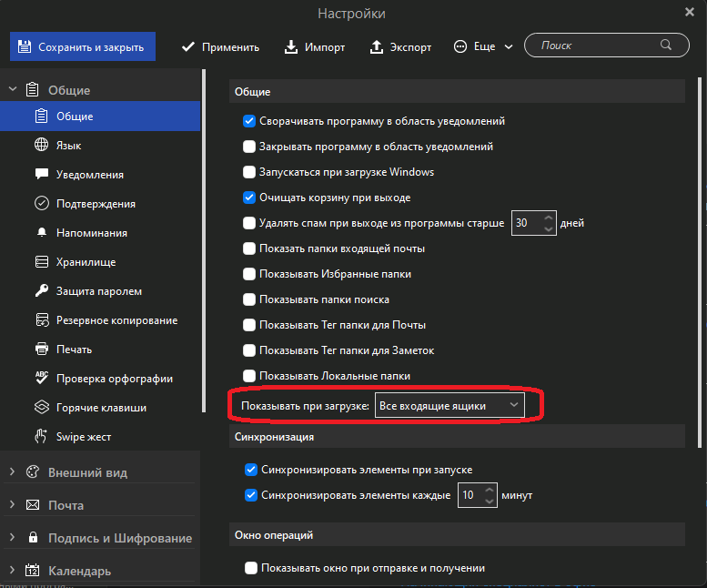Enable Удалять спам при выходе checkbox
The height and width of the screenshot is (588, 707).
point(249,223)
